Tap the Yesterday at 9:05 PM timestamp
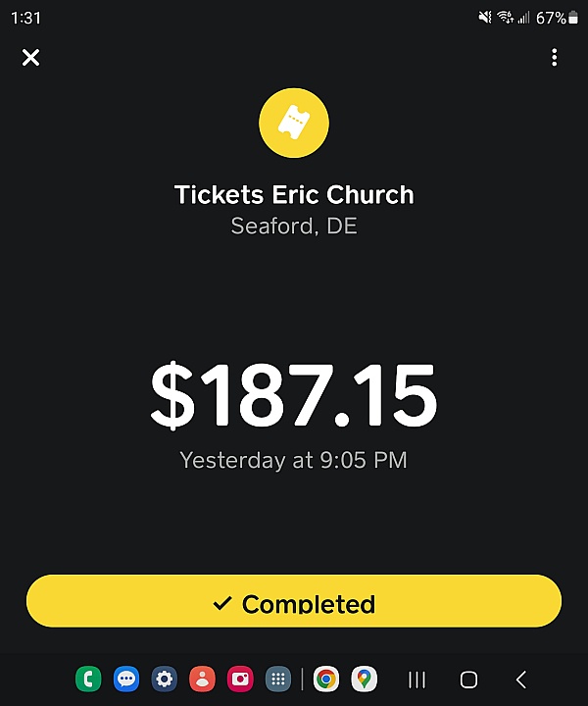The image size is (588, 706). tap(294, 460)
